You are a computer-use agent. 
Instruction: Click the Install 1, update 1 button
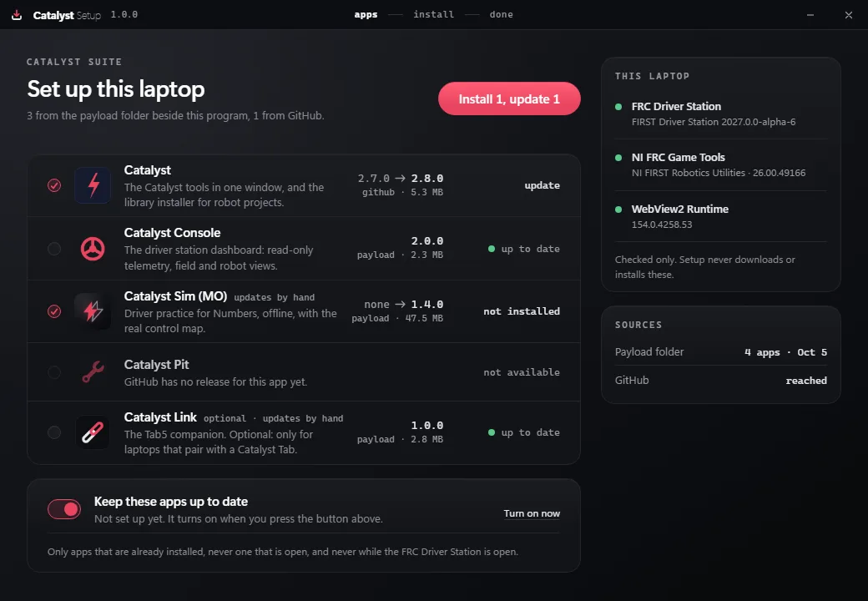point(509,99)
